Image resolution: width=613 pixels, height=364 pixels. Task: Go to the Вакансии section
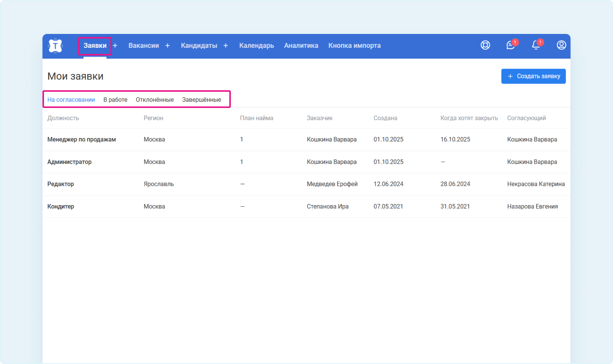coord(144,45)
